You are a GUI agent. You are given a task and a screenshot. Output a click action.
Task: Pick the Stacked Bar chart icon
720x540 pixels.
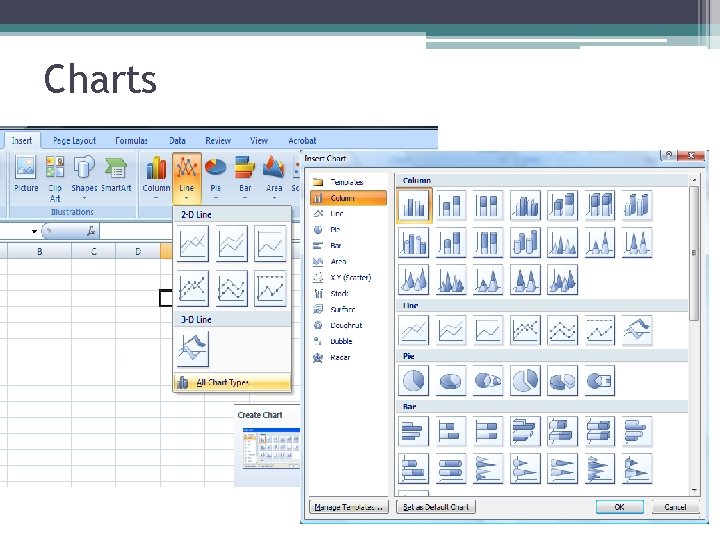[x=450, y=431]
